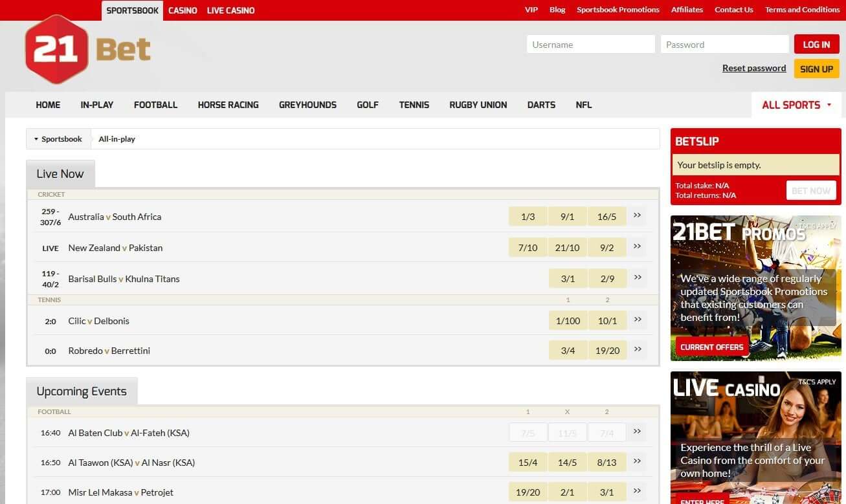Select 2/9 odds for Khulna Titans
This screenshot has height=504, width=846.
607,279
